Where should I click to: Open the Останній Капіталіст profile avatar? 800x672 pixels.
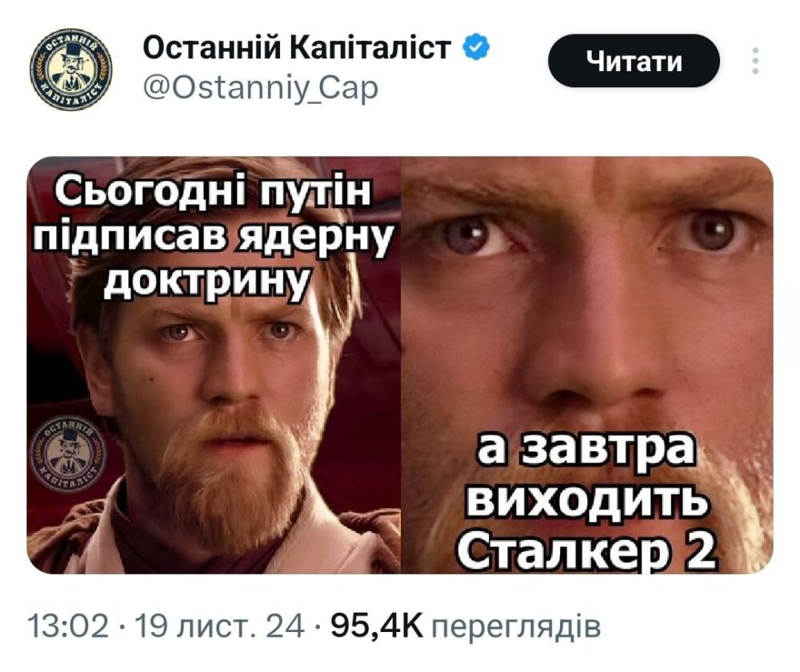(x=71, y=70)
